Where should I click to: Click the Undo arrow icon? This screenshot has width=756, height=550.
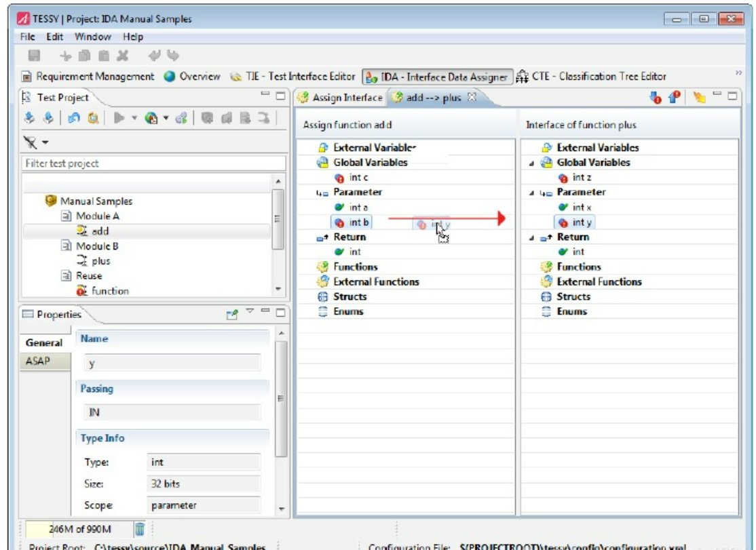pos(154,56)
